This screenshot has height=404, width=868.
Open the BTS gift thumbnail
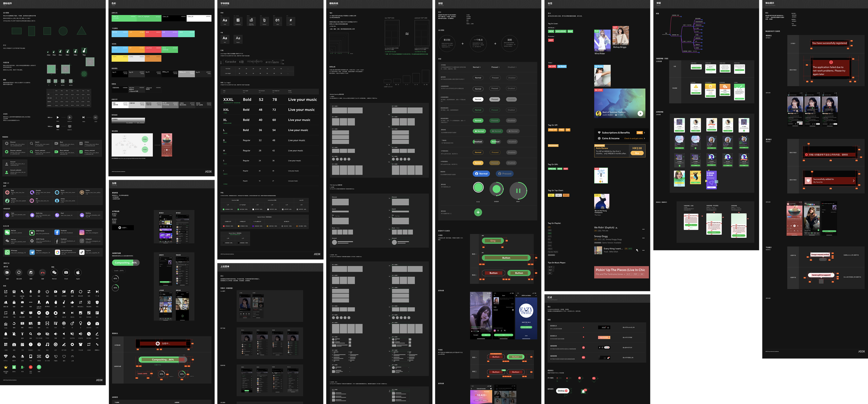tap(601, 176)
